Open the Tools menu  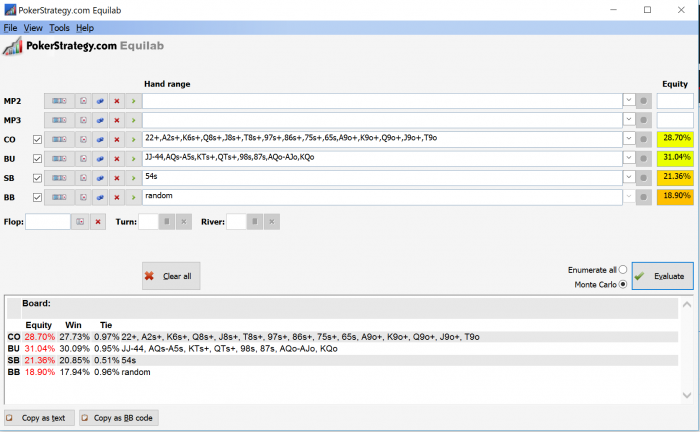click(x=59, y=28)
